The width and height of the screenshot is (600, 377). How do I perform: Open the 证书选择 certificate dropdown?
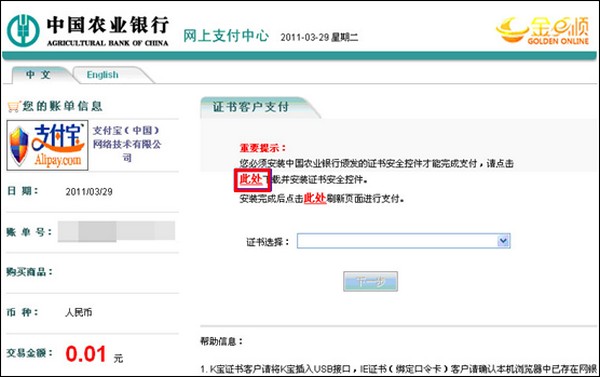tap(404, 241)
